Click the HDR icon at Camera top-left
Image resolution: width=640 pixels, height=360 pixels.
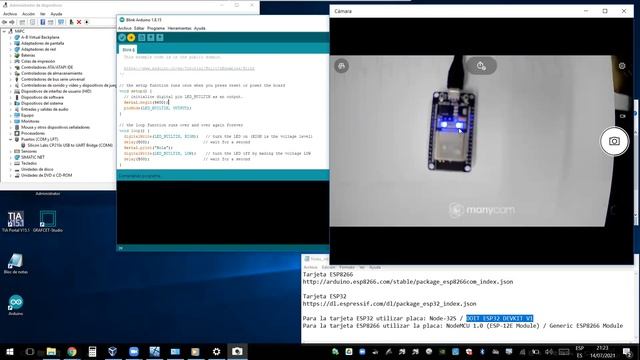[x=342, y=66]
